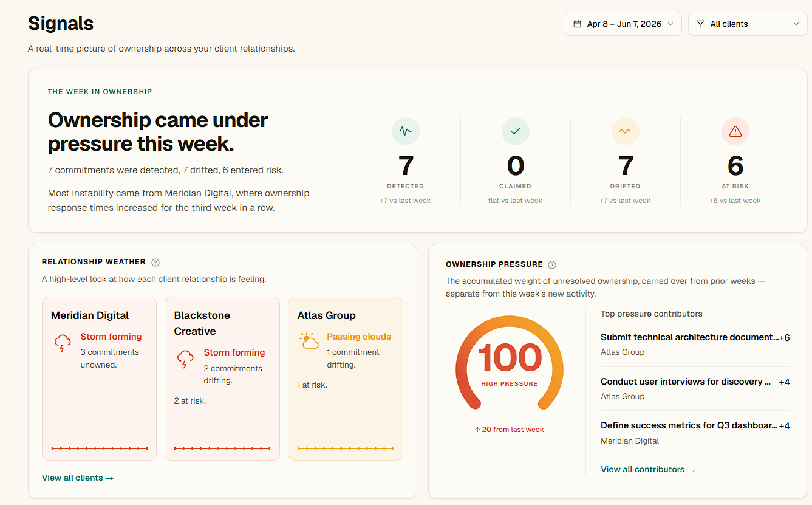Follow the View all contributors link
The image size is (812, 505).
pos(648,469)
